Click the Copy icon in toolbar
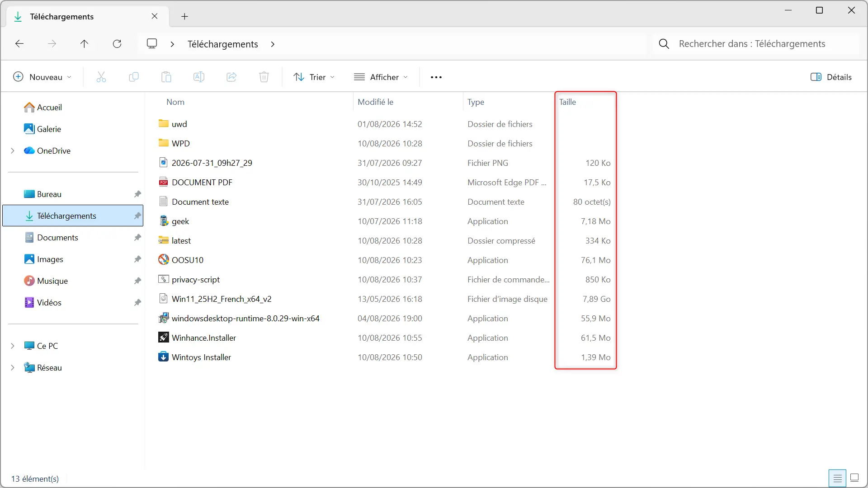Screen dimensions: 868x488 (x=134, y=77)
